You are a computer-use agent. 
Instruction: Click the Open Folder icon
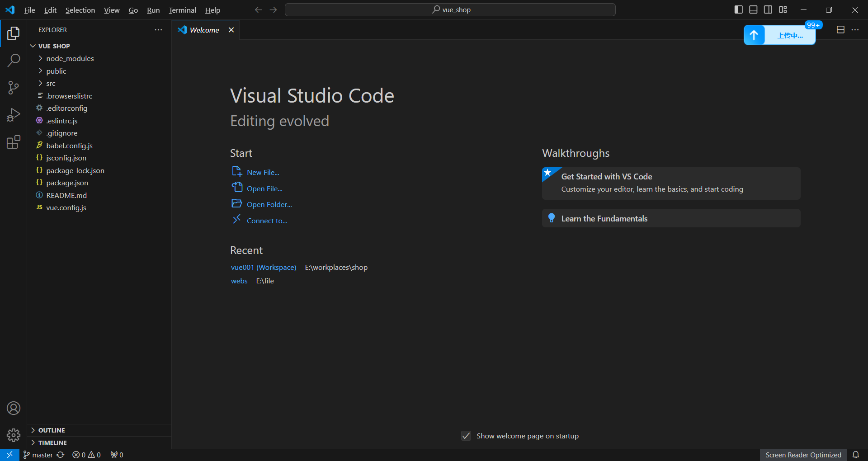click(x=237, y=204)
